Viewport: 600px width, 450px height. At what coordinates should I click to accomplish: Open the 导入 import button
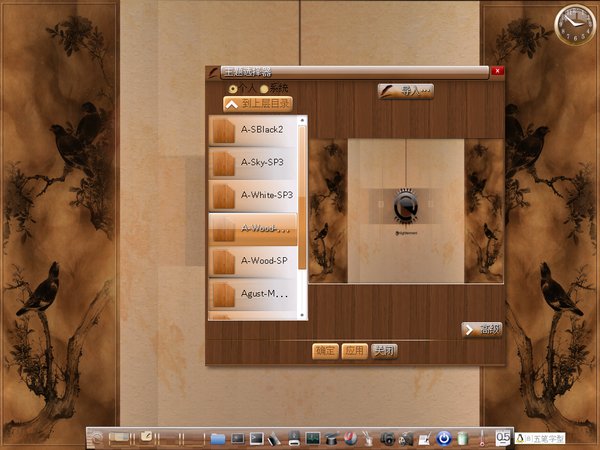[405, 91]
